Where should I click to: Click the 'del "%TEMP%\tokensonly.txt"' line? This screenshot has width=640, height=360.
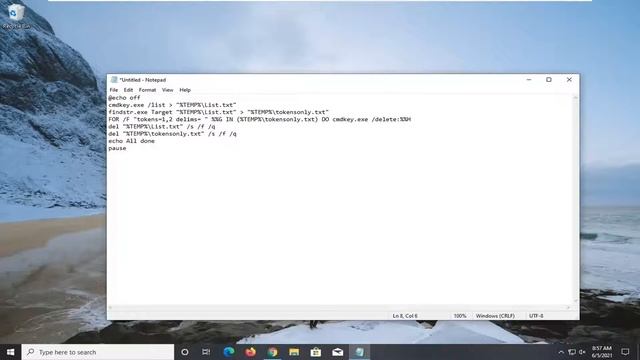click(x=172, y=133)
